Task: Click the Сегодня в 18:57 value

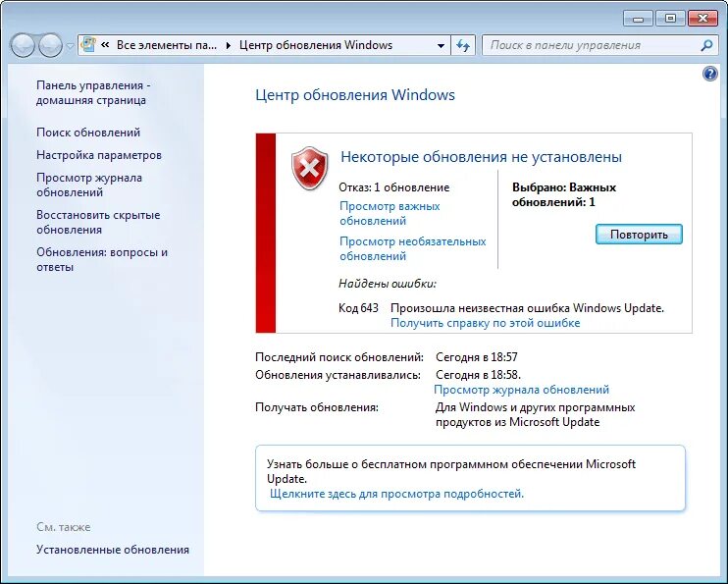Action: tap(477, 357)
